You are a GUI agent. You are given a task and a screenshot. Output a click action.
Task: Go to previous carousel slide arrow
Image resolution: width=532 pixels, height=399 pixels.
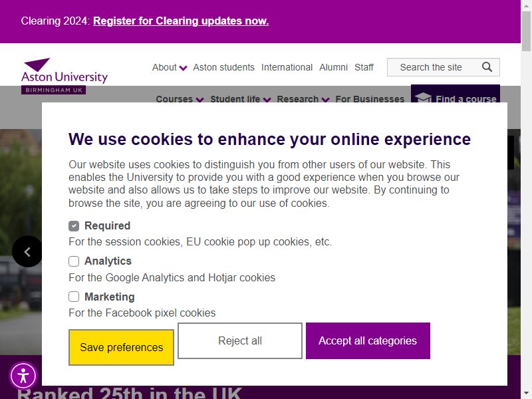coord(27,251)
